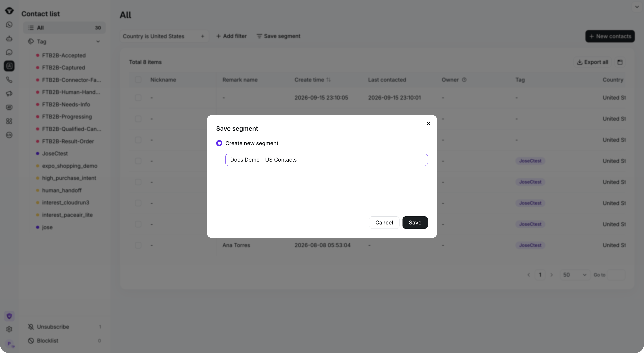Screen dimensions: 644x353
Task: Filter by the JoseCtest tag in sidebar
Action: (x=55, y=154)
